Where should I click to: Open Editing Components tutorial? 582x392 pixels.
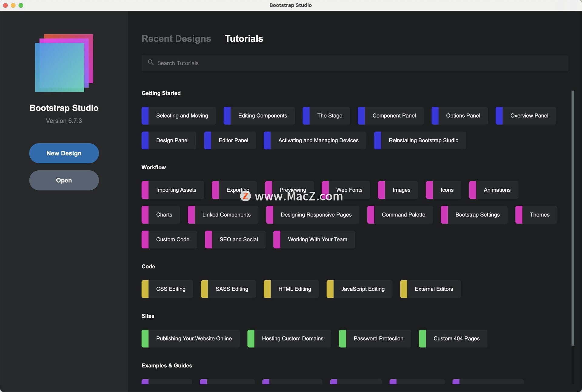[x=259, y=116]
